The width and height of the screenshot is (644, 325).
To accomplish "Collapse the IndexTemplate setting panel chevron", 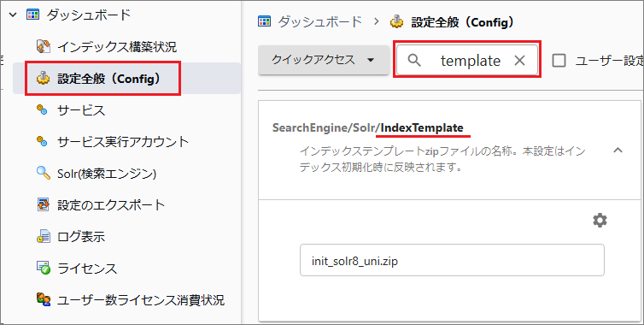I will tap(618, 151).
